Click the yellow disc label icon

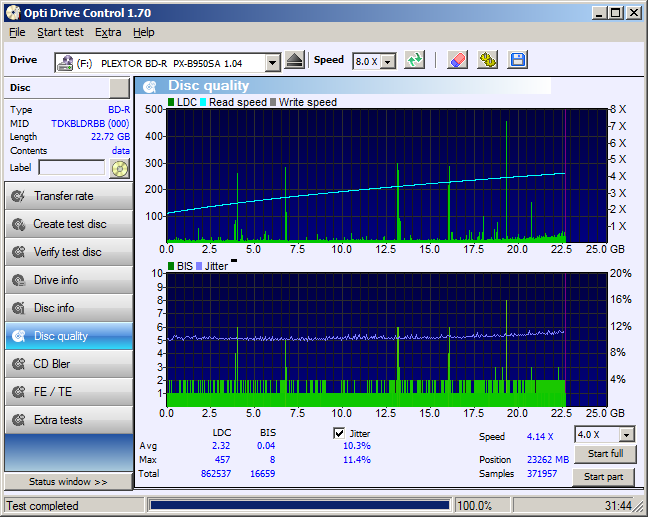pos(120,169)
